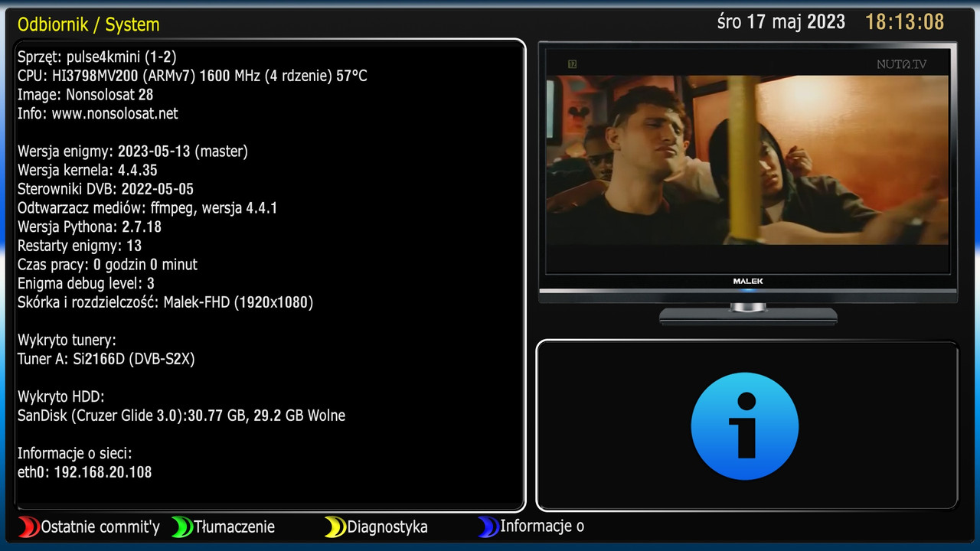This screenshot has width=980, height=551.
Task: Open Informacje o screen
Action: pyautogui.click(x=542, y=527)
